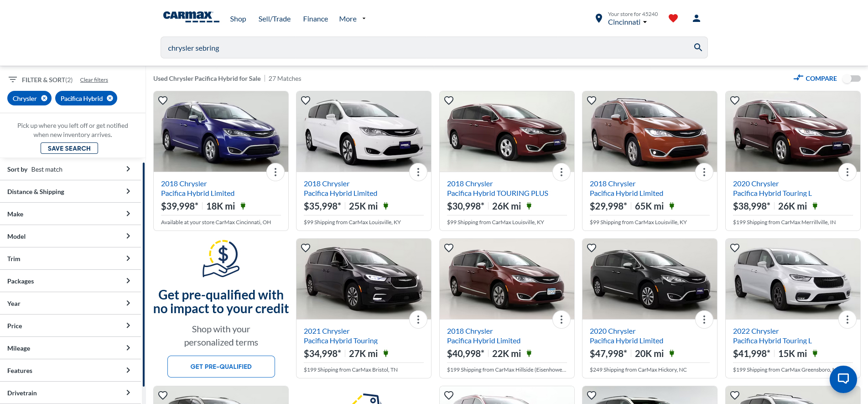The height and width of the screenshot is (404, 868).
Task: Click the CarMax logo
Action: [x=191, y=17]
